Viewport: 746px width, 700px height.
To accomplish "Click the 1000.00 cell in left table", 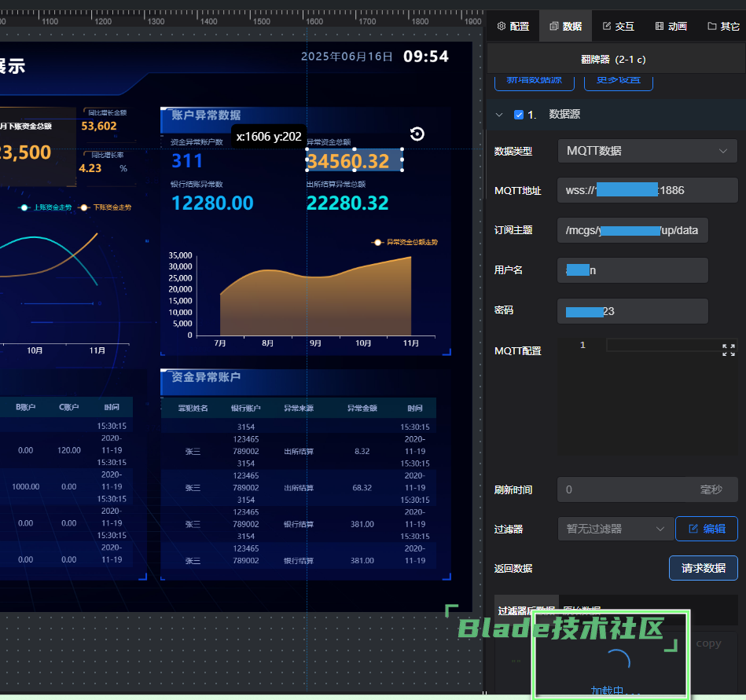I will pos(26,487).
